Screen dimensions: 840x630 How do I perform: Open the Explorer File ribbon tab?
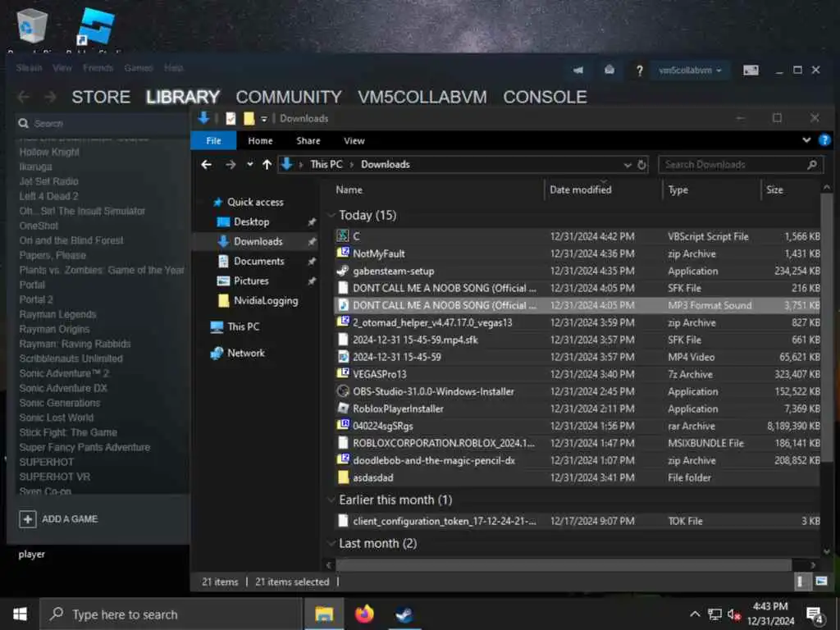213,141
